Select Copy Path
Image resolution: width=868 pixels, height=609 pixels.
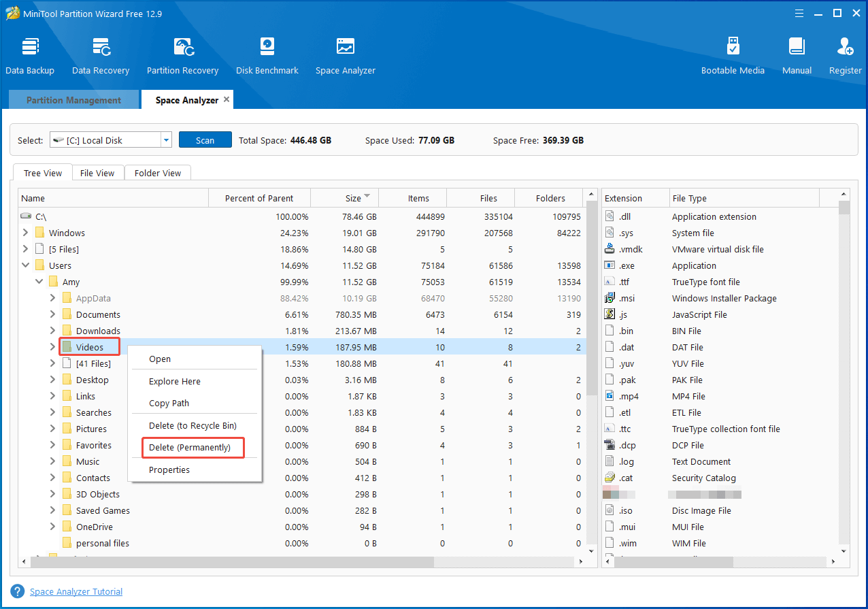pyautogui.click(x=195, y=403)
